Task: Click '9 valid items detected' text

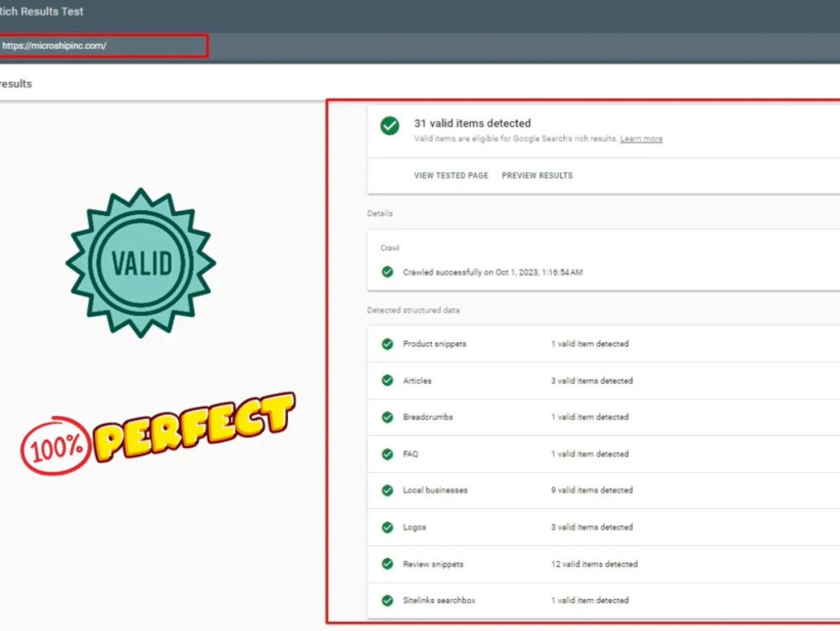Action: [x=591, y=490]
